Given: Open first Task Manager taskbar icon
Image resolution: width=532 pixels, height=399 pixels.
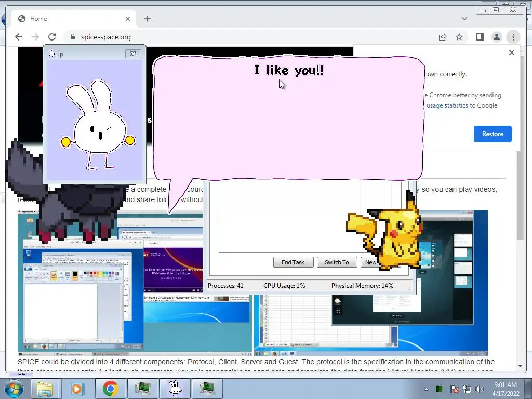Looking at the screenshot, I should 142,389.
